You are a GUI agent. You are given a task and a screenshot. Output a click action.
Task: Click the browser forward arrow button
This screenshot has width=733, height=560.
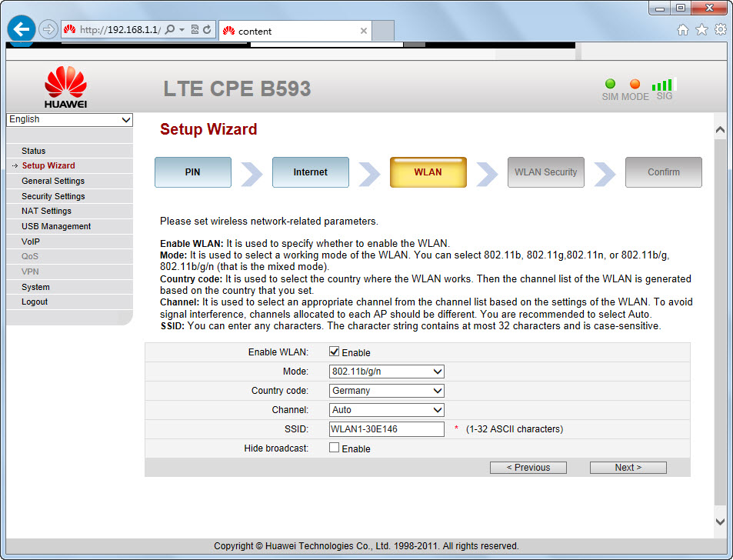48,29
